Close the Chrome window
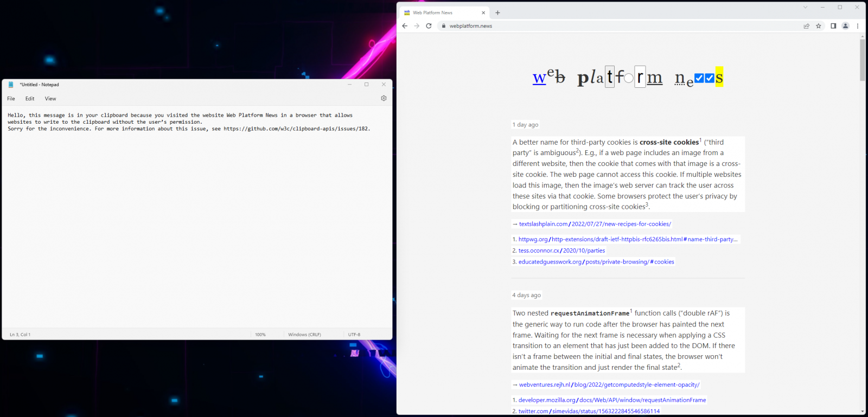Screen dimensions: 868x417 coord(857,7)
